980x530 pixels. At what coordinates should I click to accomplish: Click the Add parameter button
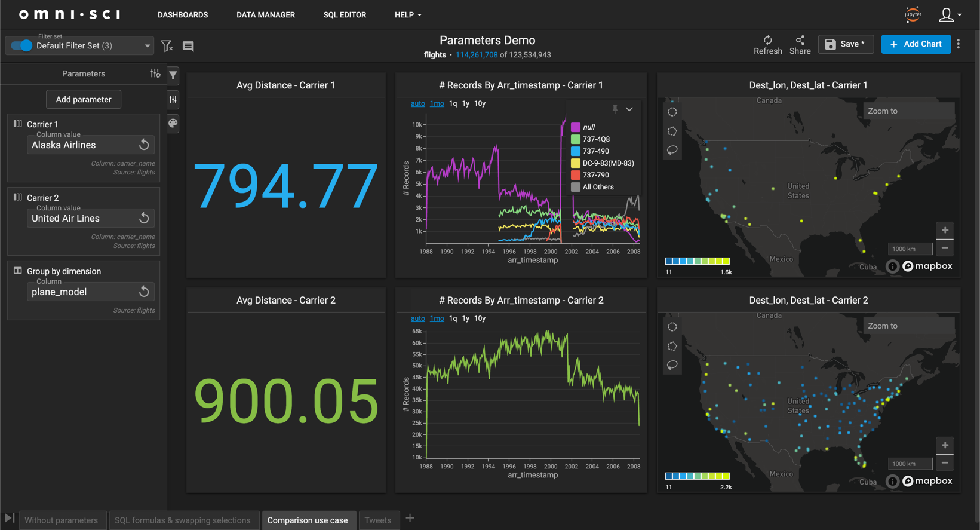(84, 99)
